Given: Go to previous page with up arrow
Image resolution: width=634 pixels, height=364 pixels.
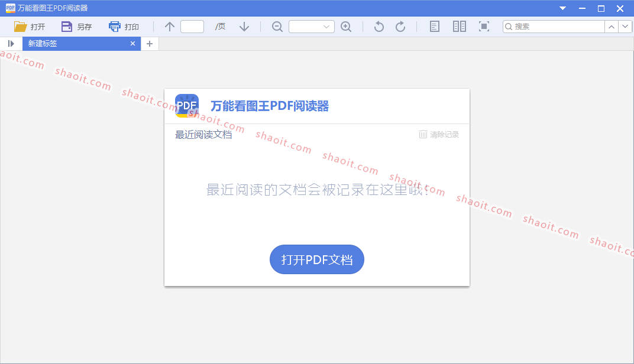Looking at the screenshot, I should [x=169, y=27].
